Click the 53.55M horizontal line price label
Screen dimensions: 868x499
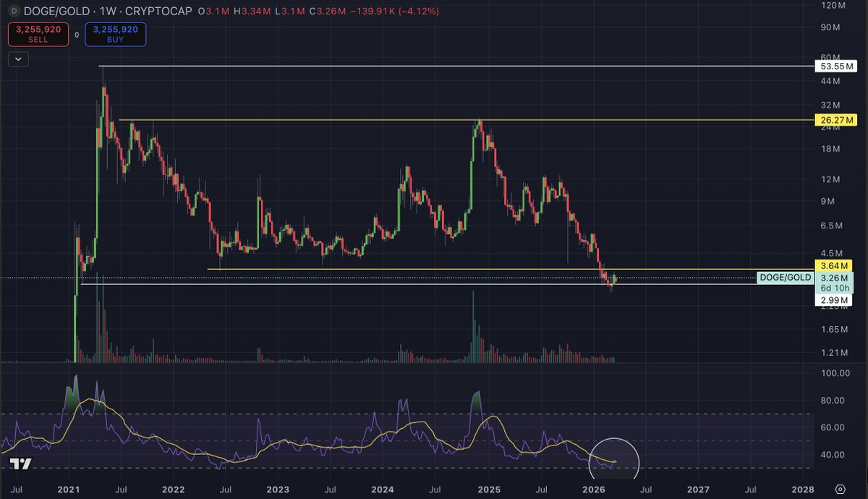838,66
